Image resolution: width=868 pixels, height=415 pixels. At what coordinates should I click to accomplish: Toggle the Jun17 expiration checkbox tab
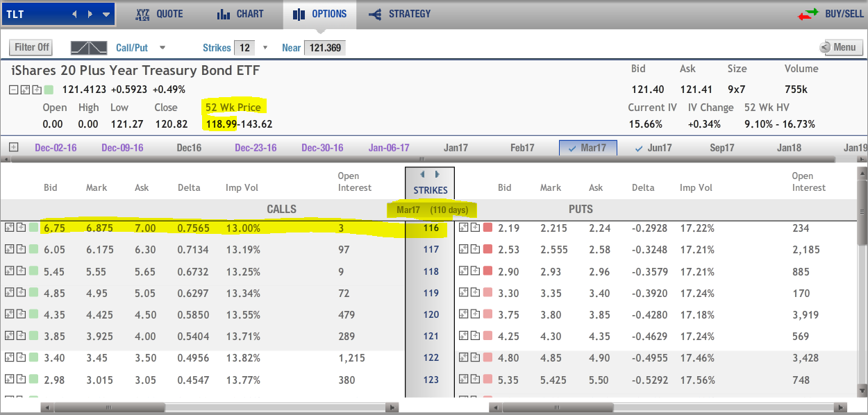tap(656, 148)
